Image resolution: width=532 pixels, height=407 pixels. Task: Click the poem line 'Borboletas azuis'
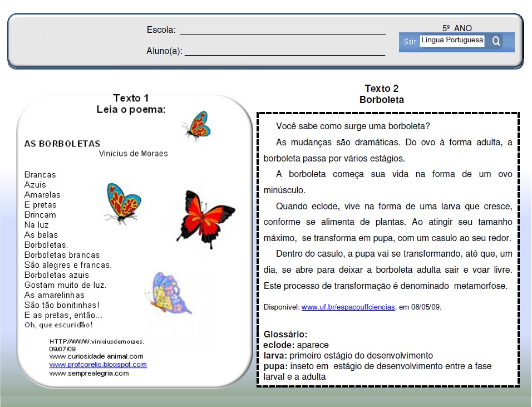(57, 274)
